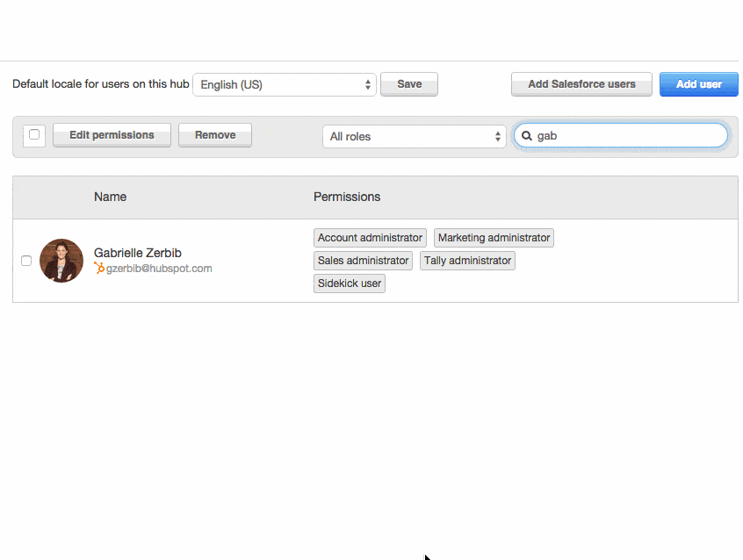Click the Sidekick user permission tag
Image resolution: width=743 pixels, height=560 pixels.
(350, 284)
